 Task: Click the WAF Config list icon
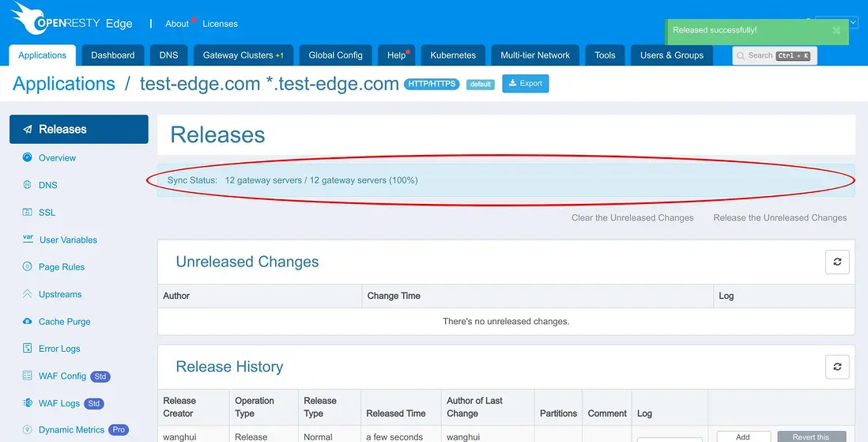click(27, 376)
